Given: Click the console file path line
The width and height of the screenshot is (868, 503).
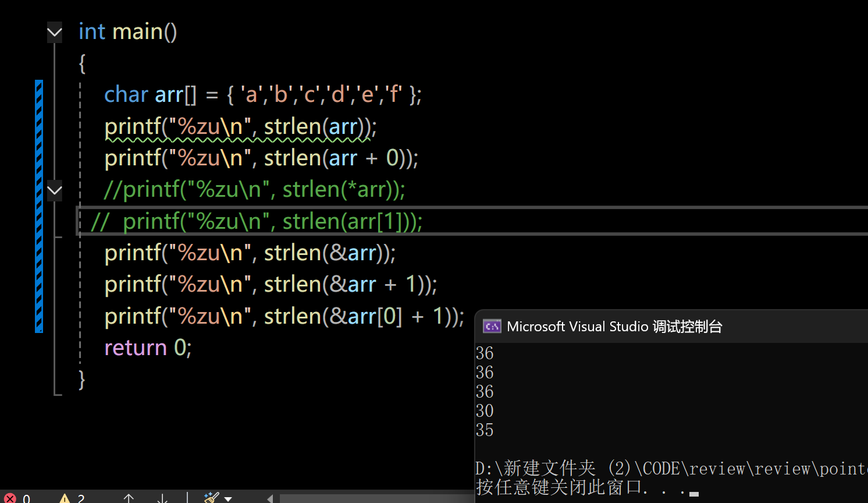Looking at the screenshot, I should (x=671, y=468).
